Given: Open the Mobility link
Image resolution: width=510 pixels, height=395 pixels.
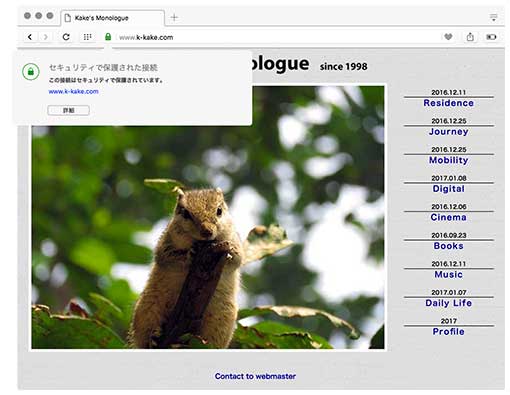Looking at the screenshot, I should pos(449,160).
